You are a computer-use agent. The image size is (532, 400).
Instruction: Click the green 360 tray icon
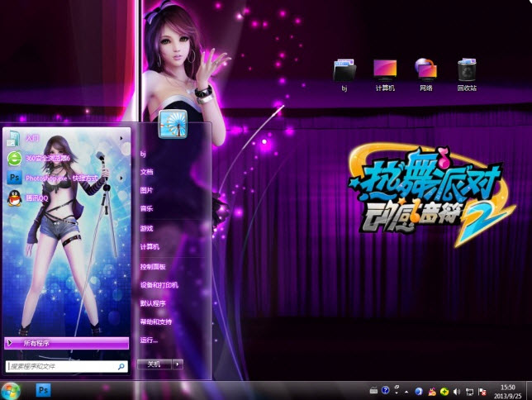point(444,392)
